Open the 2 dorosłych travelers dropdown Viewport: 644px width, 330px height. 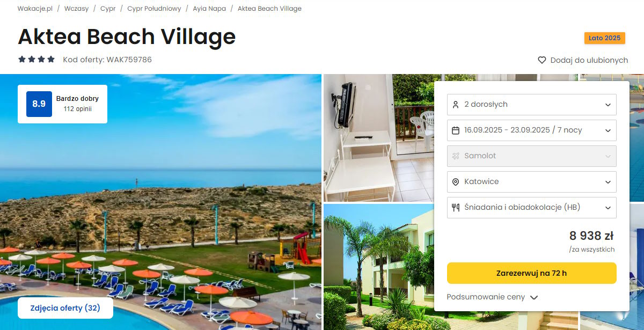click(531, 105)
